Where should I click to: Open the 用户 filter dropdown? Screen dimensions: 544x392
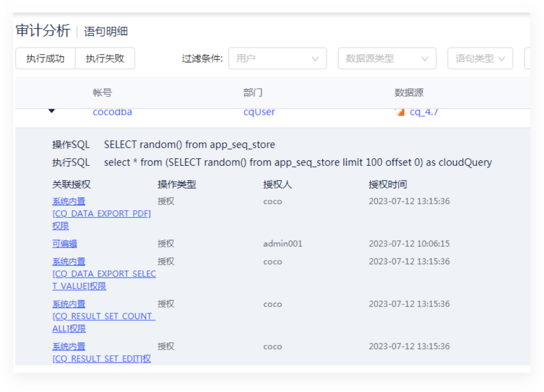[278, 59]
